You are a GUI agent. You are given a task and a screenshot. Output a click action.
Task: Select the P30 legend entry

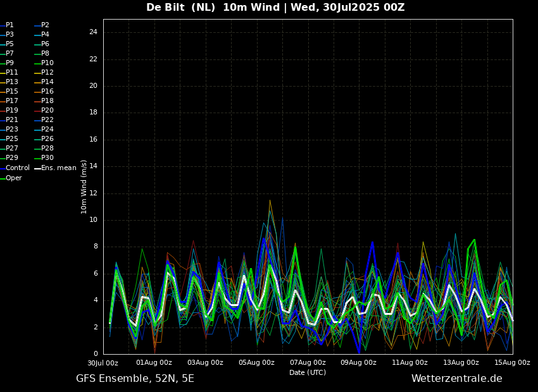click(47, 158)
